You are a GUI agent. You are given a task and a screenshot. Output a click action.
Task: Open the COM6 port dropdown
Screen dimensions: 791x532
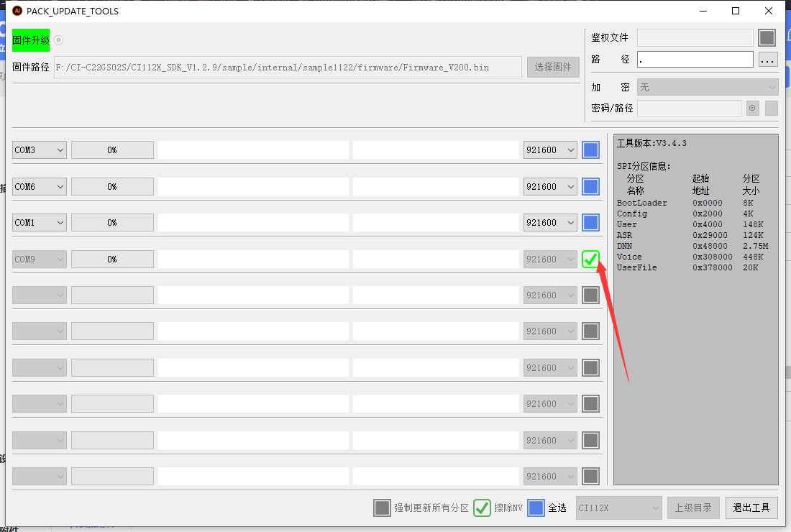click(x=40, y=187)
